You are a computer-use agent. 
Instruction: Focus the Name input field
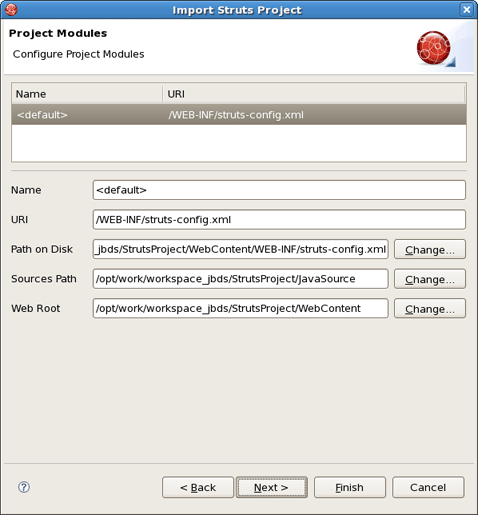(x=279, y=190)
